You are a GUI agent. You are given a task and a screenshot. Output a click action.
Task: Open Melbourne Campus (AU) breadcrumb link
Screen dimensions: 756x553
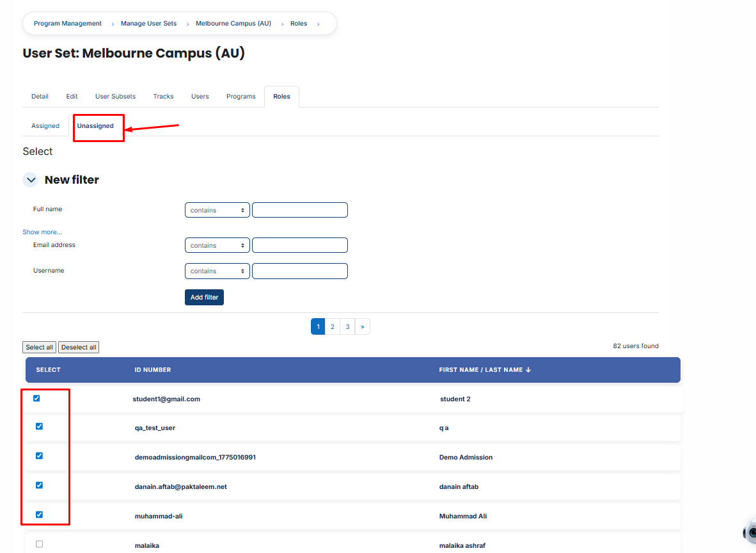233,24
